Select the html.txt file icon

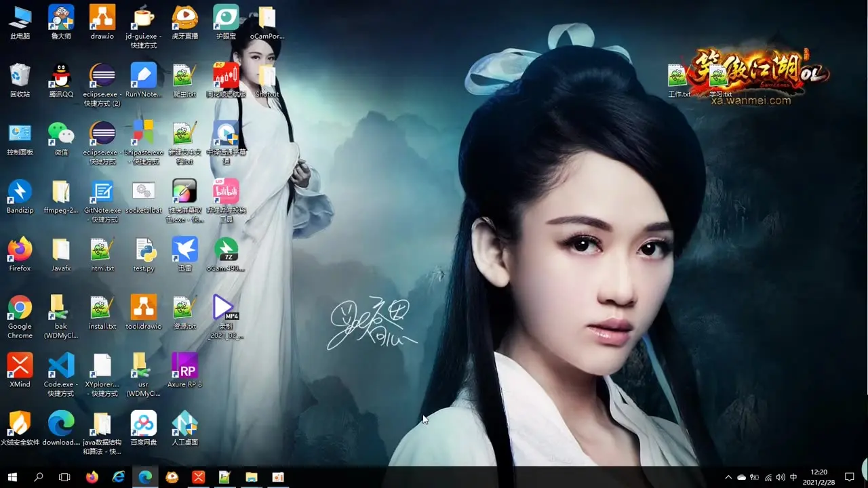[102, 254]
